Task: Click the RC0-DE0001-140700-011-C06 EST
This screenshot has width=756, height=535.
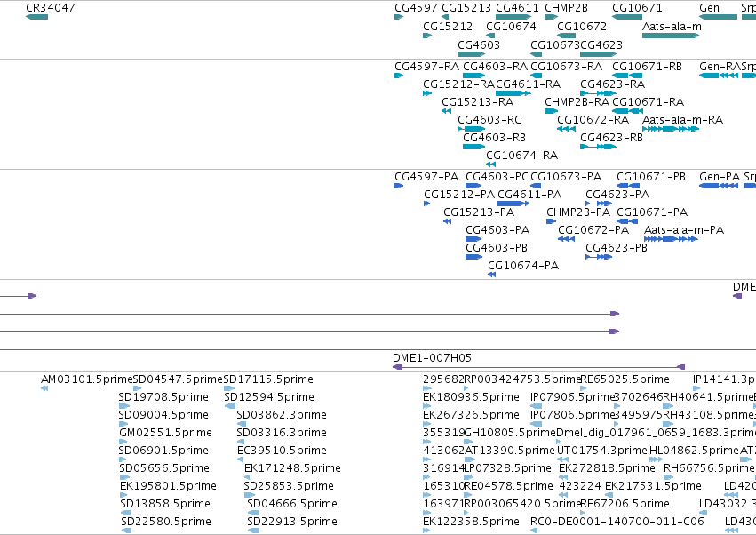Action: tap(534, 531)
